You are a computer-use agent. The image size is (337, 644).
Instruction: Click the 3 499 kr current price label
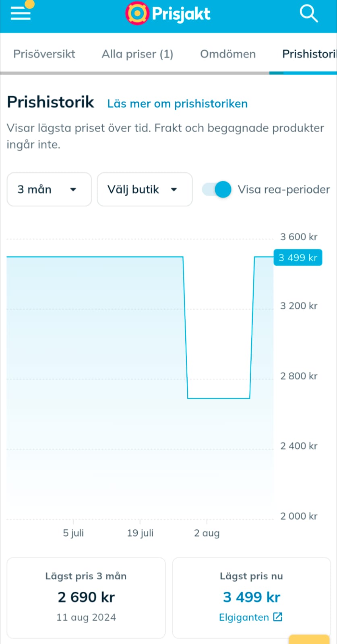click(x=298, y=258)
